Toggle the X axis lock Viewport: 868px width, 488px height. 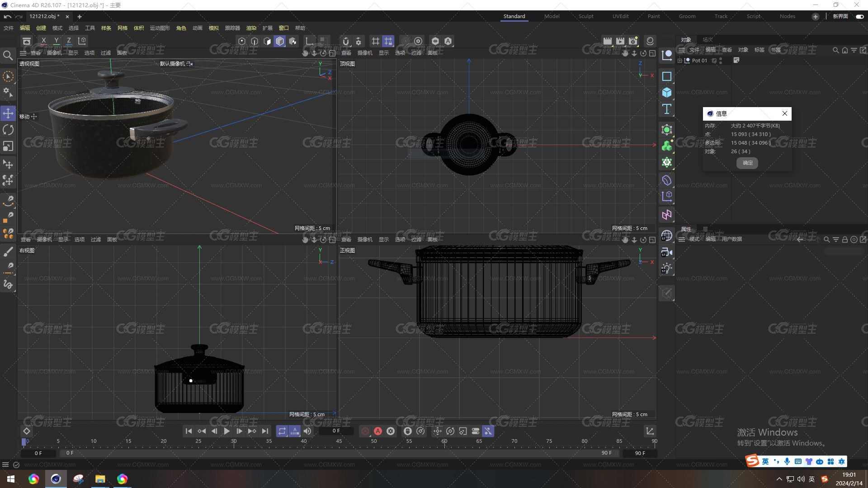pos(43,41)
